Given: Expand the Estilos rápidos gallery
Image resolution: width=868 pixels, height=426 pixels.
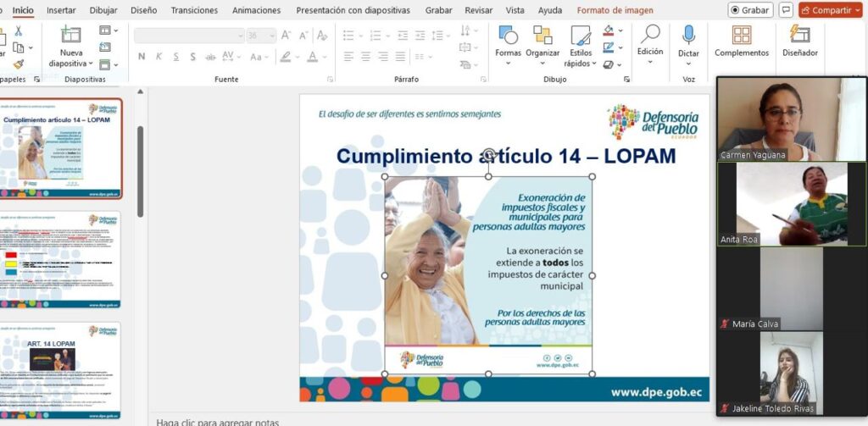Looking at the screenshot, I should pos(581,64).
